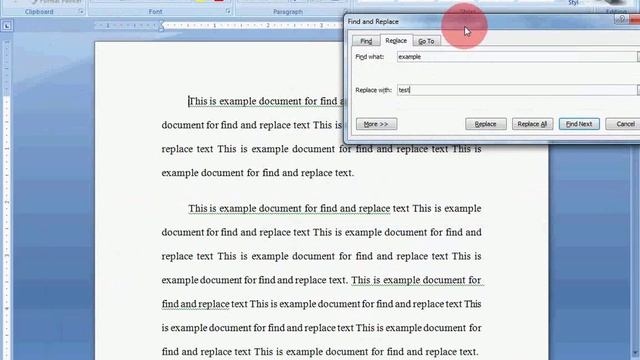This screenshot has width=640, height=360.
Task: Click the 'Find what:' label
Action: (369, 57)
